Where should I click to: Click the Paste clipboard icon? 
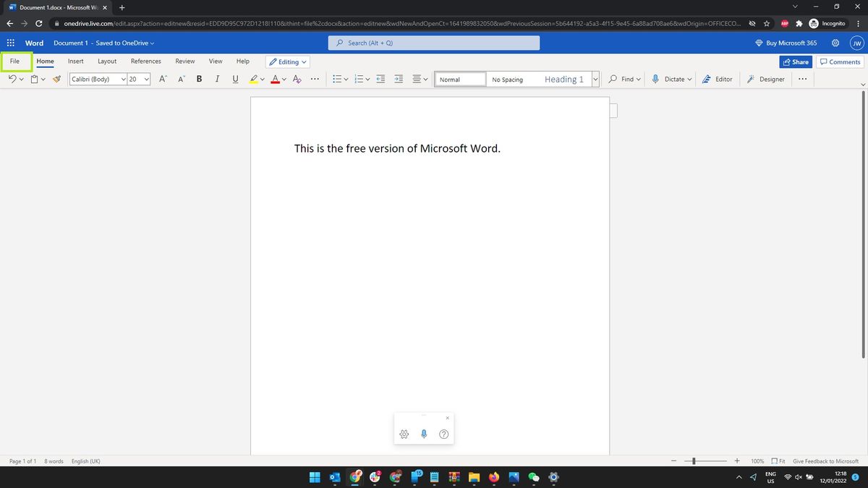tap(34, 80)
